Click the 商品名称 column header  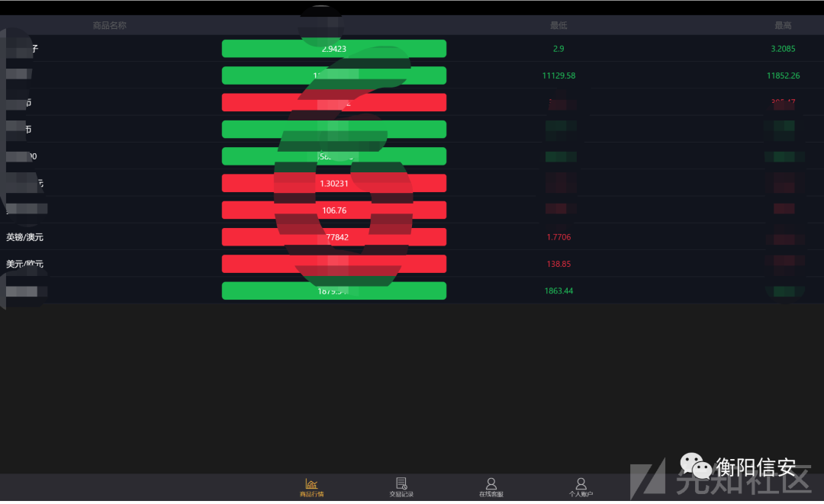tap(109, 25)
